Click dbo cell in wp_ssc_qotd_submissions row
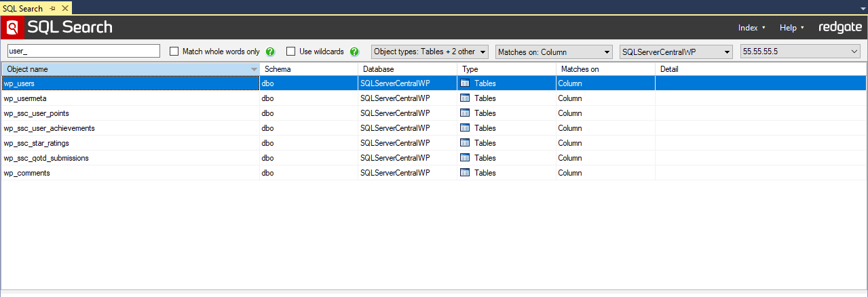This screenshot has height=297, width=868. tap(309, 158)
